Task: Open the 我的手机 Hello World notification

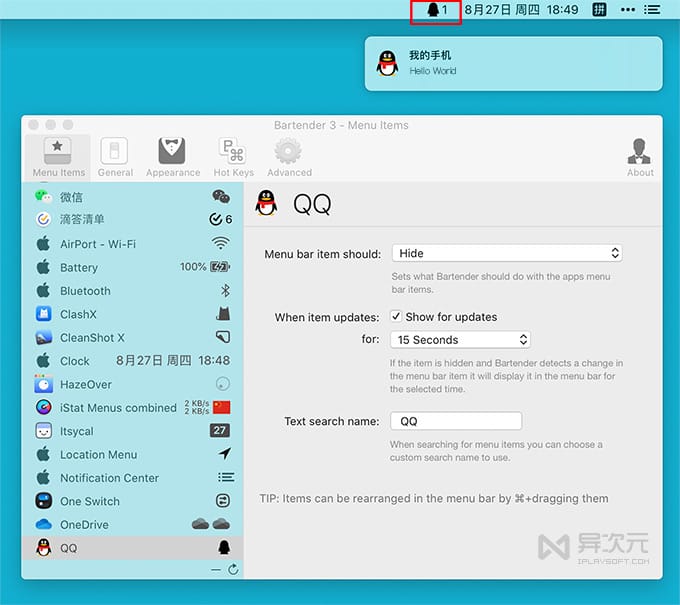Action: pos(513,63)
